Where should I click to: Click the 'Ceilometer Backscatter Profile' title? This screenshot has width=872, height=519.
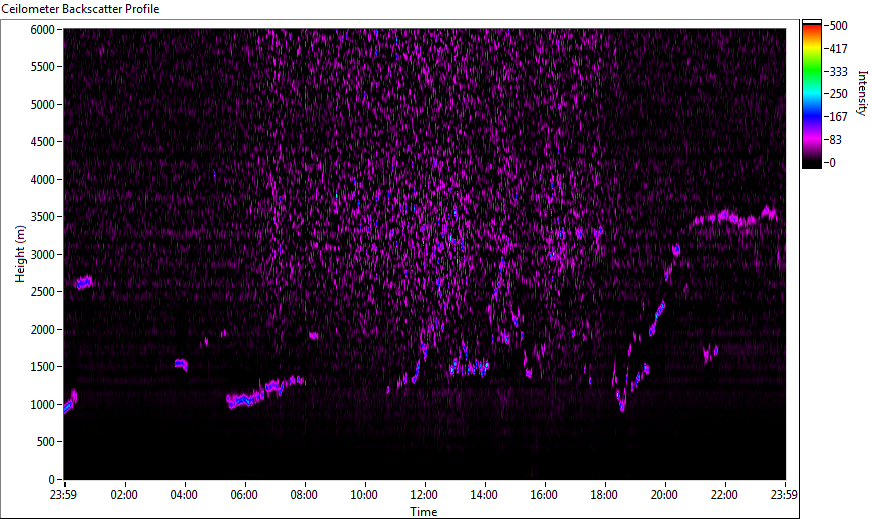point(81,9)
